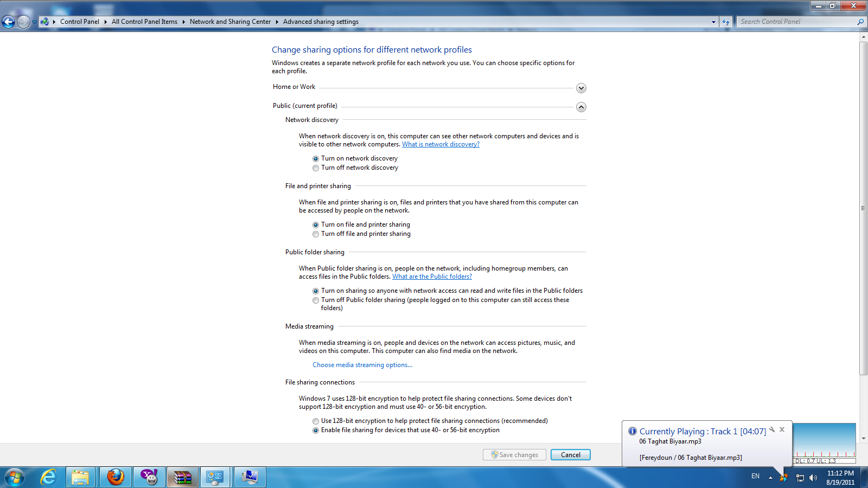Click the vertical scrollbar thumb
This screenshot has width=868, height=488.
(x=863, y=208)
